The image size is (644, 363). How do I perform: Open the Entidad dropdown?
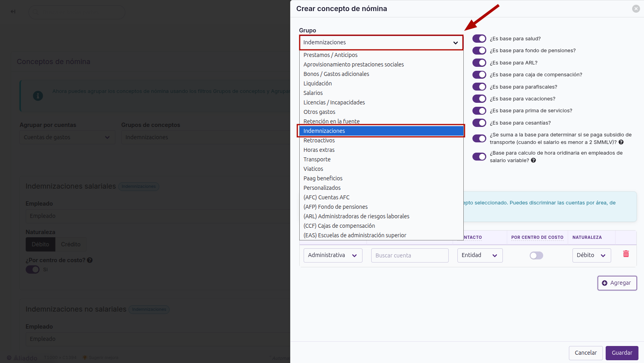(x=480, y=255)
